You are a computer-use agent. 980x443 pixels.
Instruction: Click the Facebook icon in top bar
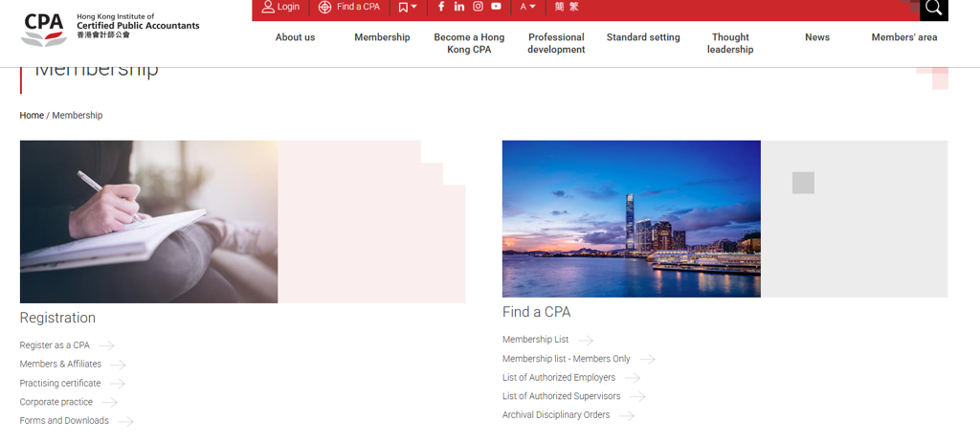tap(441, 7)
